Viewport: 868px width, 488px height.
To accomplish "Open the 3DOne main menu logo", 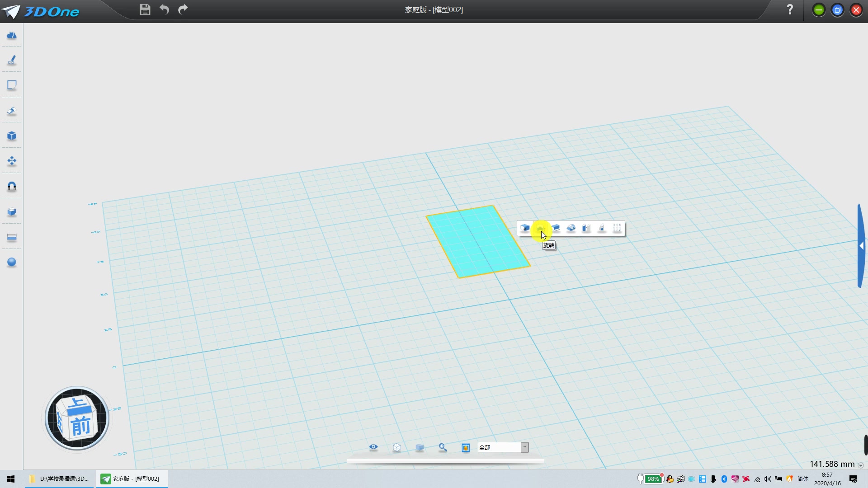I will (x=41, y=11).
